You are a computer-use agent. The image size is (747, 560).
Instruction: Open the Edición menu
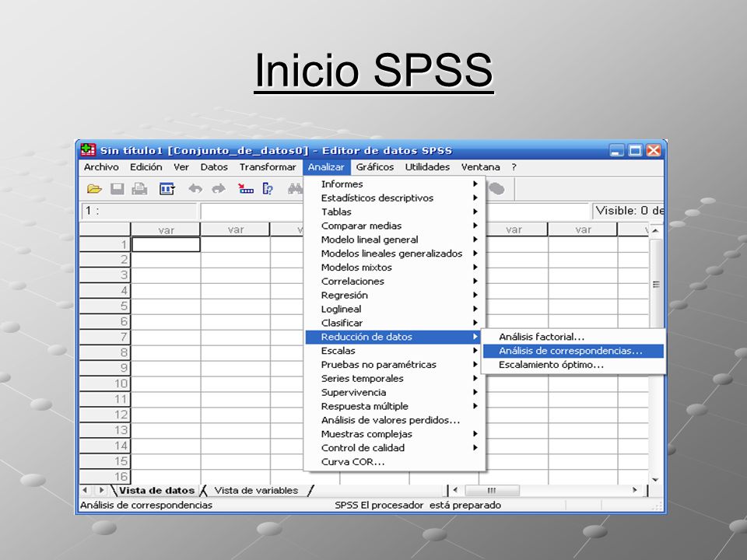coord(146,167)
